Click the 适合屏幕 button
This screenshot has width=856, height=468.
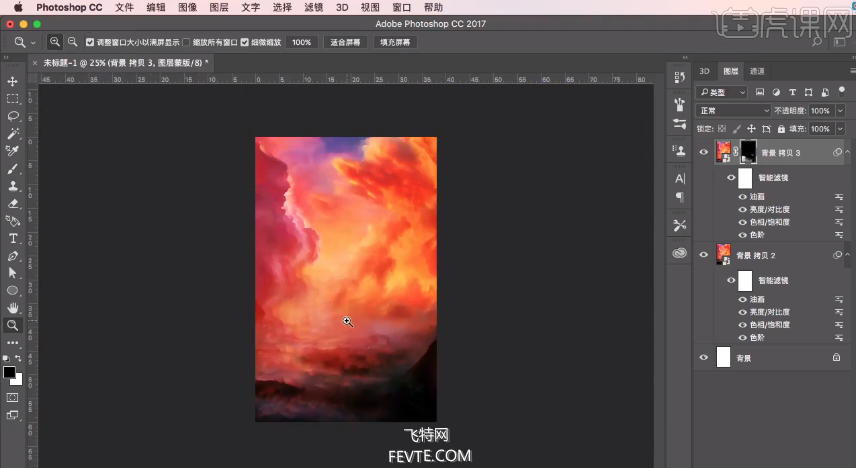[346, 42]
